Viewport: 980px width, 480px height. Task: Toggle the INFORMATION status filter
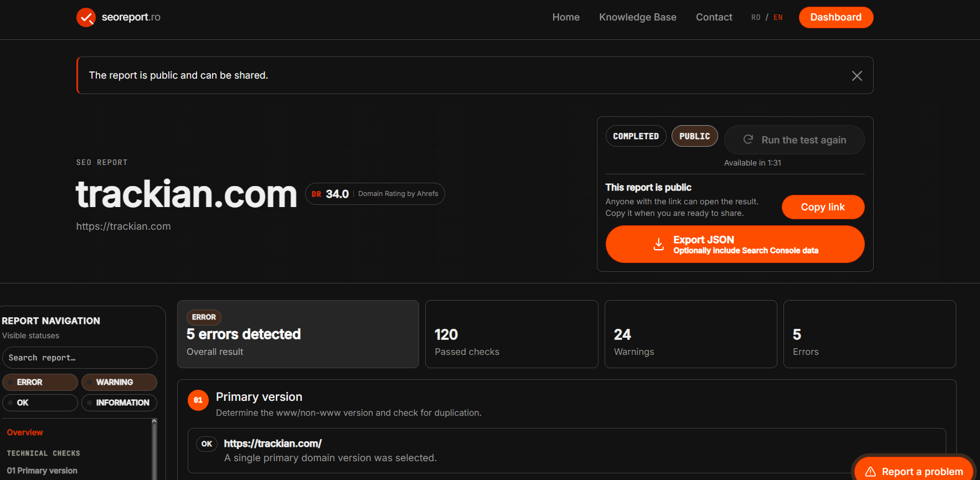pyautogui.click(x=119, y=402)
